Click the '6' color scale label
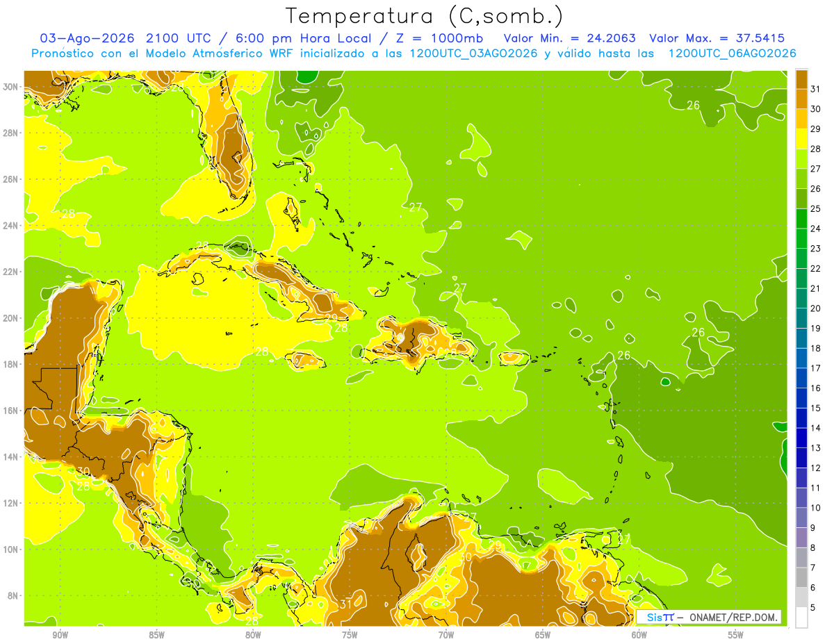The width and height of the screenshot is (834, 644). 813,588
